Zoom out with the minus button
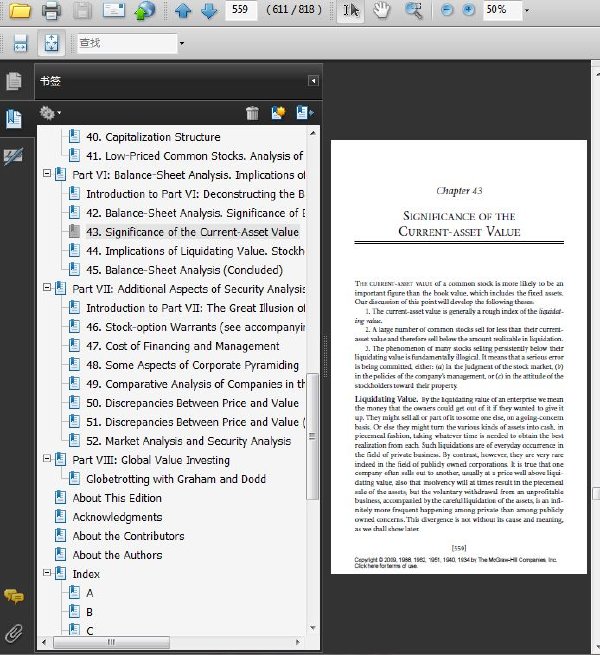Screen dimensions: 600x655 coord(447,10)
